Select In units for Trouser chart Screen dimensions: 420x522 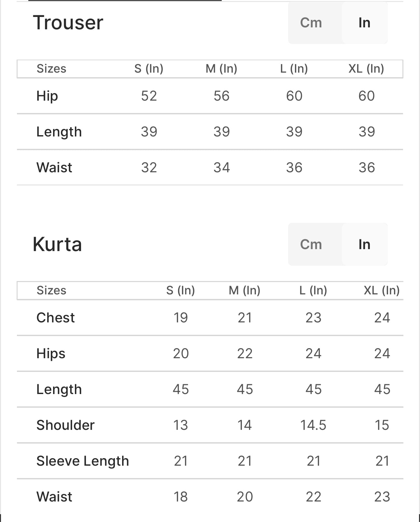pyautogui.click(x=364, y=23)
